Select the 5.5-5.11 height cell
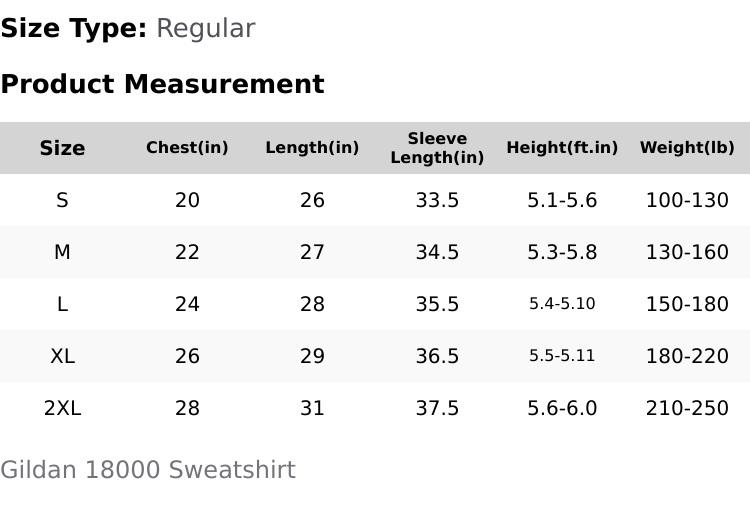This screenshot has width=750, height=506. (562, 356)
